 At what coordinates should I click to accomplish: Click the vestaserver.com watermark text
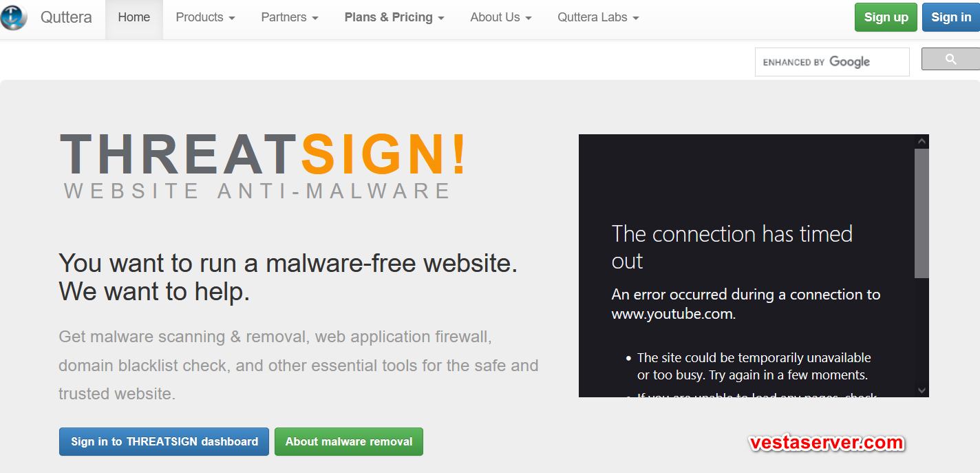click(x=827, y=443)
